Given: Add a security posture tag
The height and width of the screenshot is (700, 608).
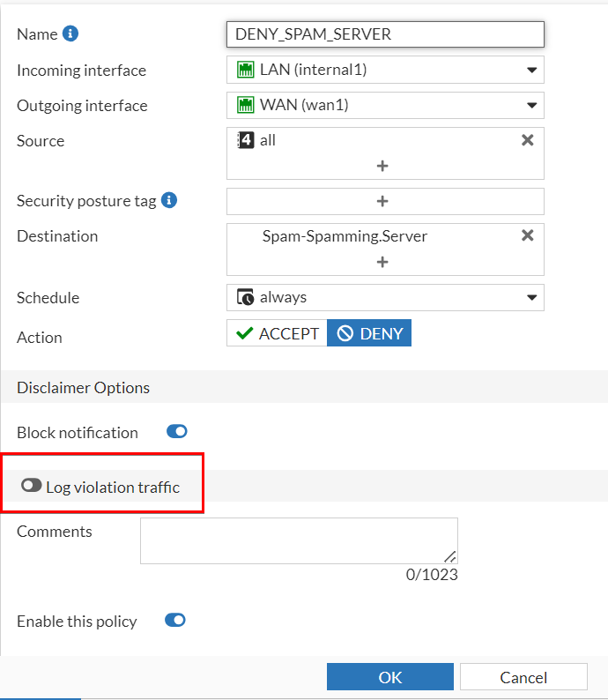Looking at the screenshot, I should [382, 201].
